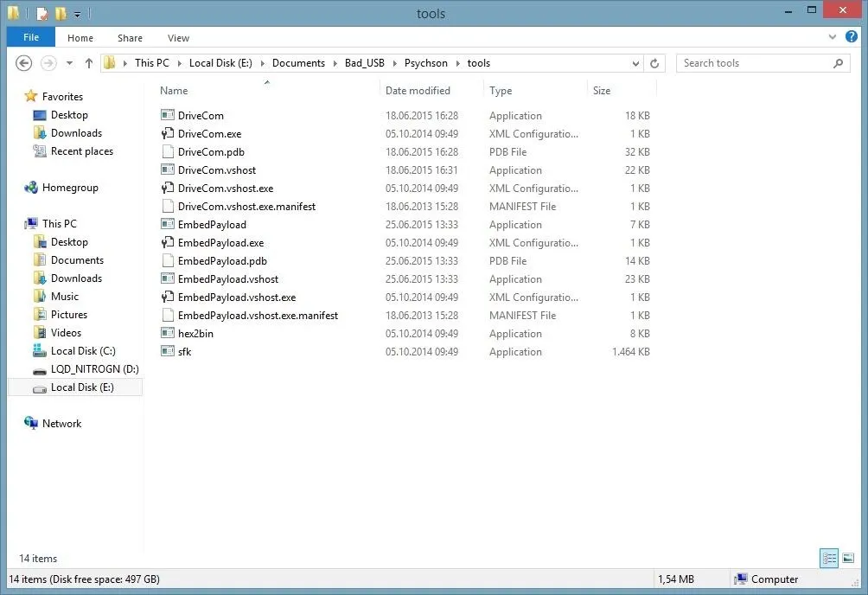The image size is (868, 595).
Task: Select Downloads under This PC
Action: [76, 278]
